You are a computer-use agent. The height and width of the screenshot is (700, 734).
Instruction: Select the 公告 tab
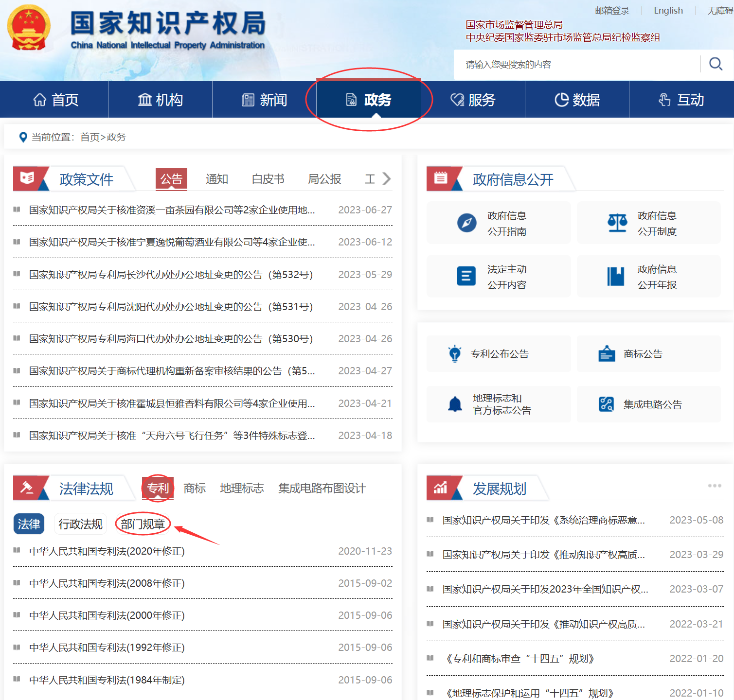pos(171,179)
